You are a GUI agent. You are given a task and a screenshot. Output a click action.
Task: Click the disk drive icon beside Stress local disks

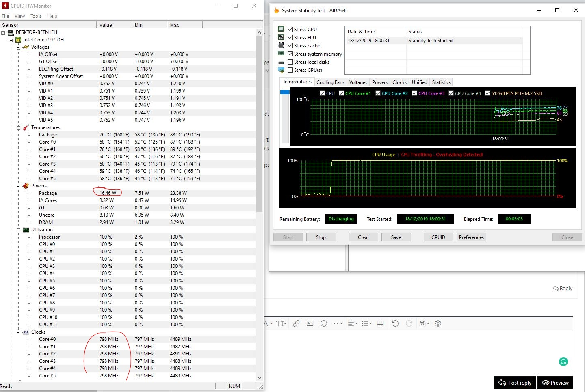point(281,62)
